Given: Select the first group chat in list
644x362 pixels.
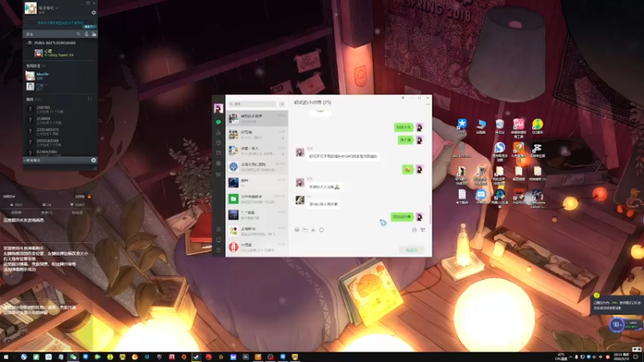Looking at the screenshot, I should [x=257, y=118].
